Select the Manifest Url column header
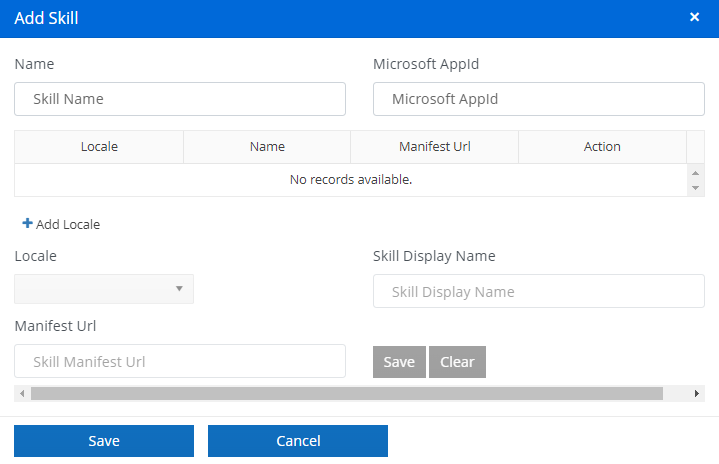 point(434,146)
